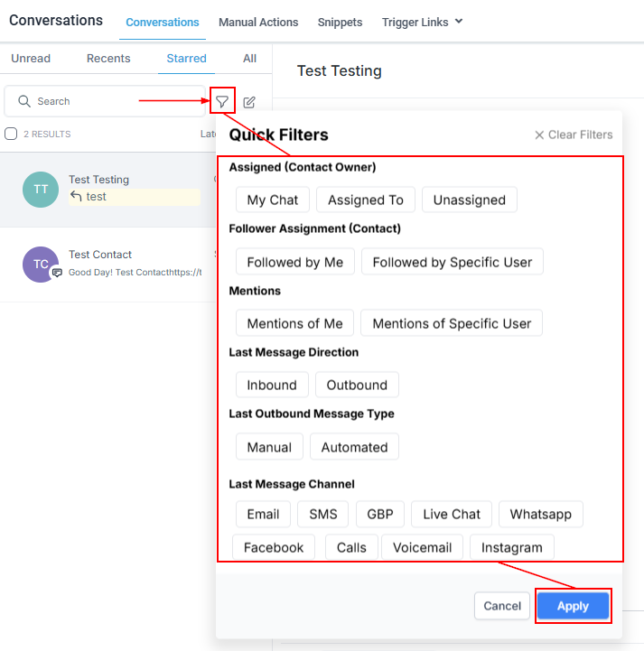
Task: Select the Inbound direction filter
Action: point(272,385)
